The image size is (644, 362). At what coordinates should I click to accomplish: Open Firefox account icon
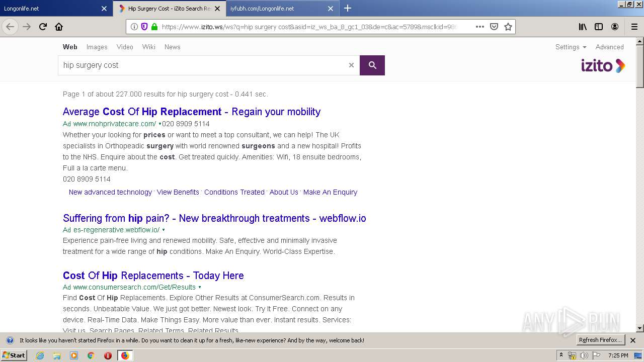pyautogui.click(x=615, y=27)
